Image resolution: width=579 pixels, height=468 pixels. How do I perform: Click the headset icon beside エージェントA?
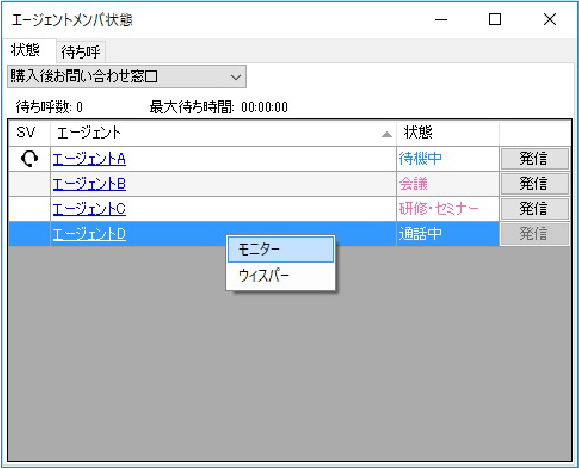pyautogui.click(x=29, y=159)
